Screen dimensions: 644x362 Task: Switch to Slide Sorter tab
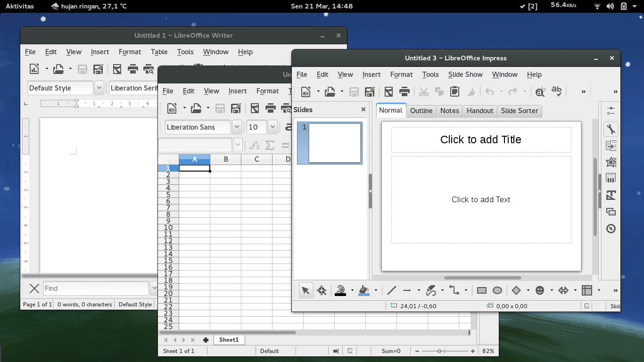point(520,111)
